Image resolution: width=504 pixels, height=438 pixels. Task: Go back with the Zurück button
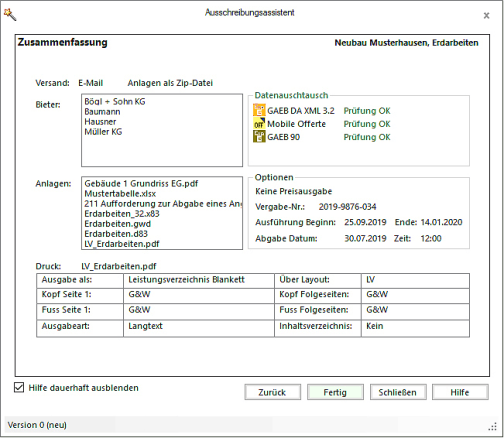[272, 392]
